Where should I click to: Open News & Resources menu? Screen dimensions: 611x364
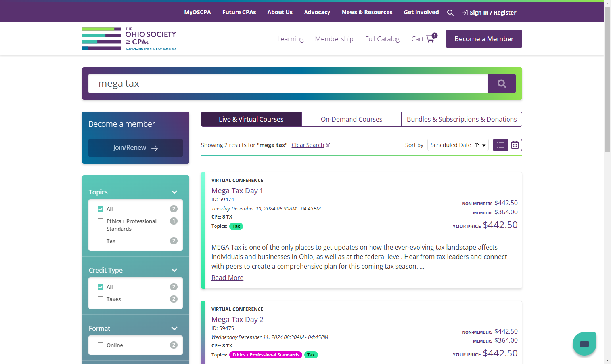(x=367, y=12)
